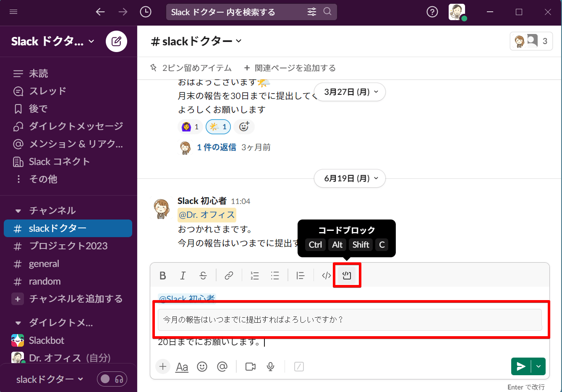Open the hamburger menu at top left

(x=14, y=12)
